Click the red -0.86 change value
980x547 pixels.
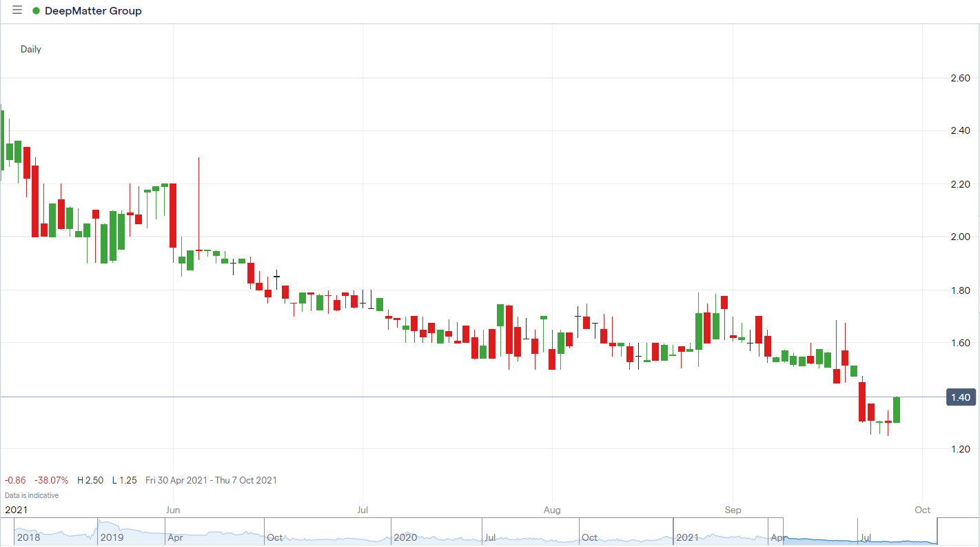coord(14,480)
